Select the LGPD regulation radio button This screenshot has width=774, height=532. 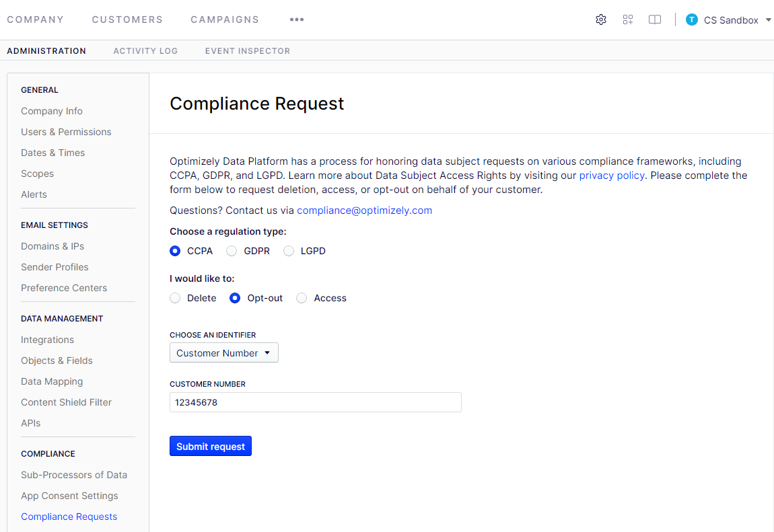289,251
